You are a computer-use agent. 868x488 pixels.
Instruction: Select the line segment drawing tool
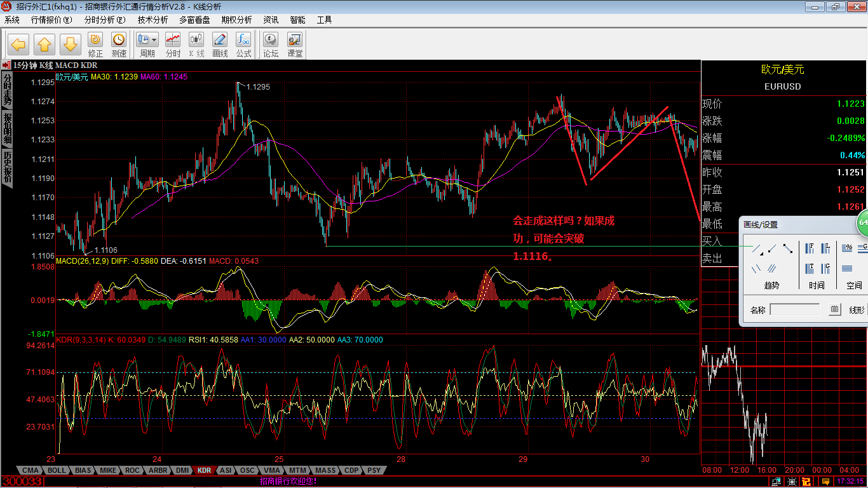788,248
